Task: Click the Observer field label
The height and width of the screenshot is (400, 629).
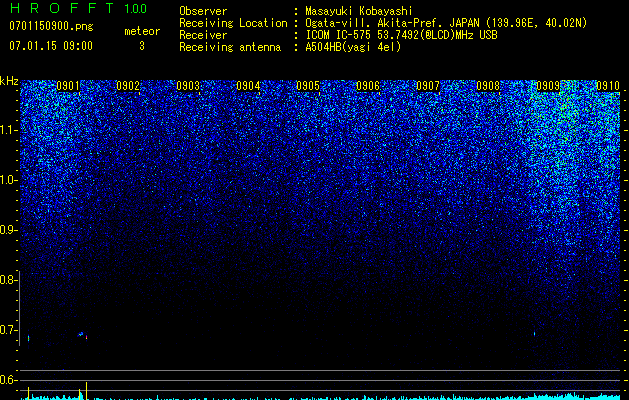Action: coord(203,11)
